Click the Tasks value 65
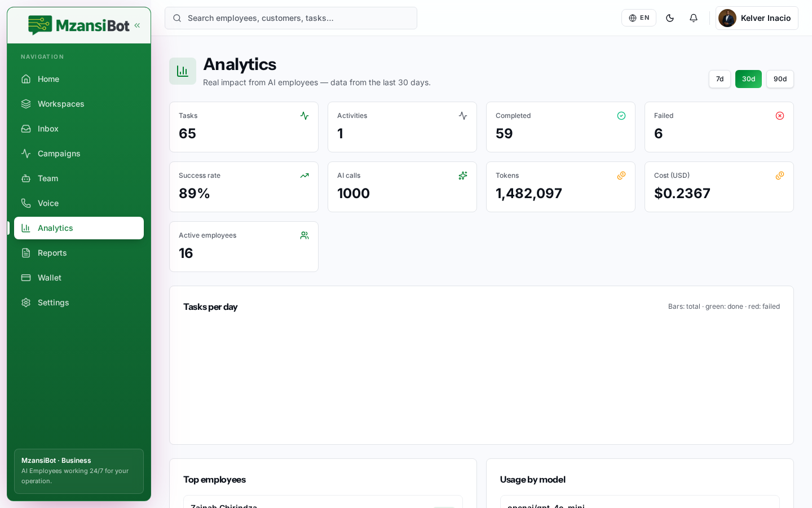Viewport: 812px width, 508px height. [x=187, y=134]
